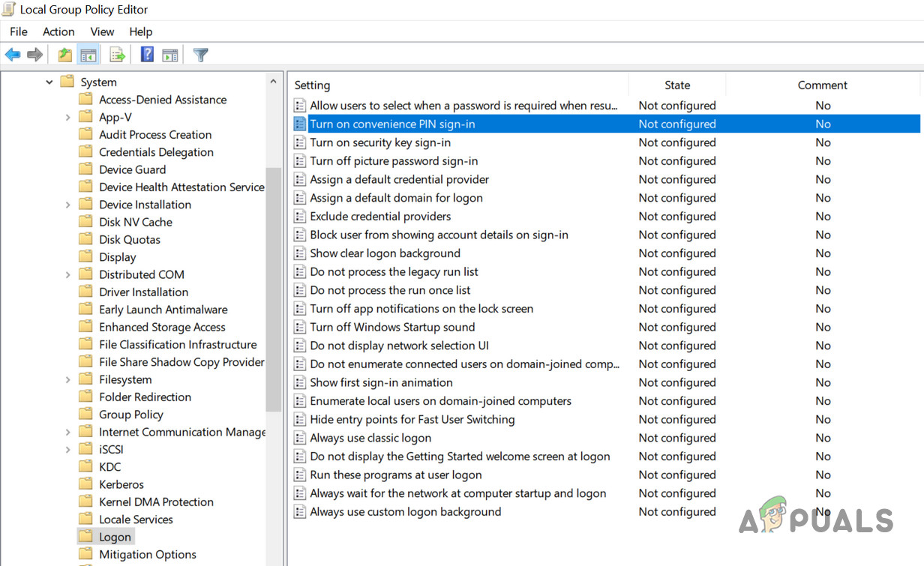Expand the App-V folder
Image resolution: width=924 pixels, height=566 pixels.
[x=67, y=118]
